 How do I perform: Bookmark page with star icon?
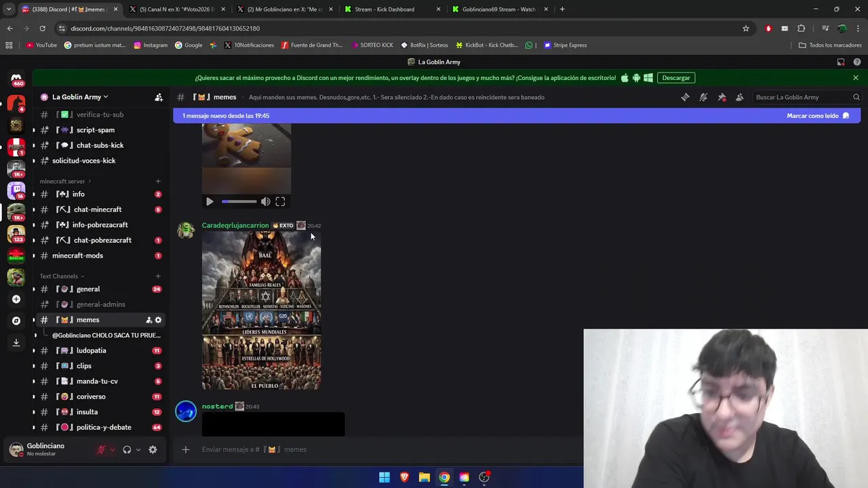746,28
